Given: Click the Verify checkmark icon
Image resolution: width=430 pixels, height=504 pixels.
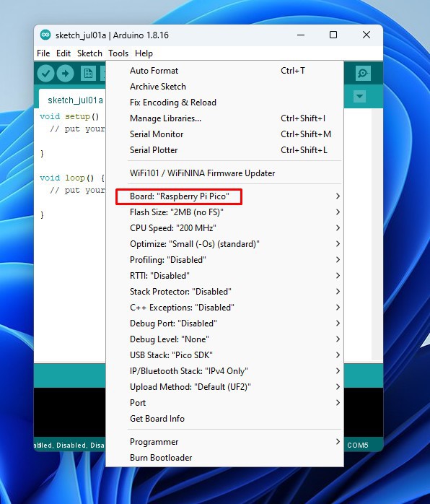Looking at the screenshot, I should pyautogui.click(x=45, y=73).
